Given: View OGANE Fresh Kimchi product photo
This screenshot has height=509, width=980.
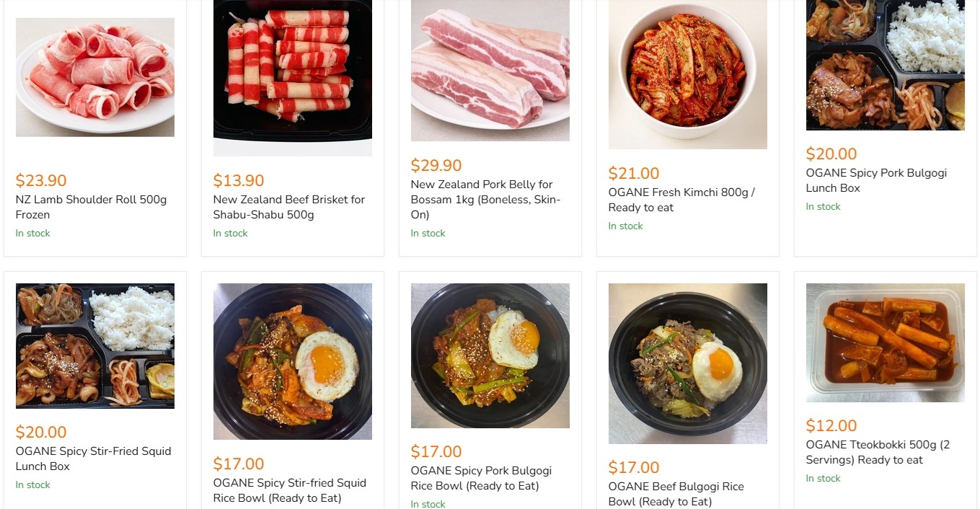Looking at the screenshot, I should click(688, 74).
